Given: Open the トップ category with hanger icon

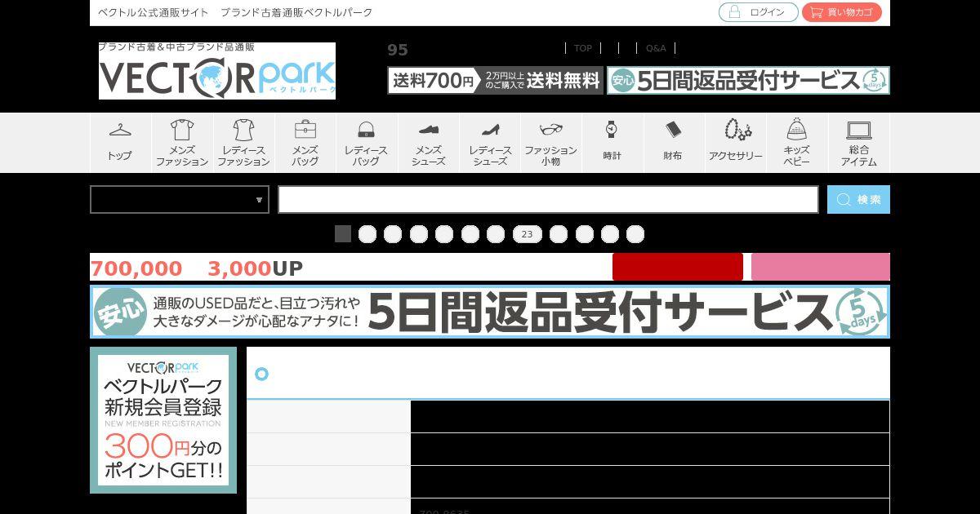Looking at the screenshot, I should (x=121, y=143).
